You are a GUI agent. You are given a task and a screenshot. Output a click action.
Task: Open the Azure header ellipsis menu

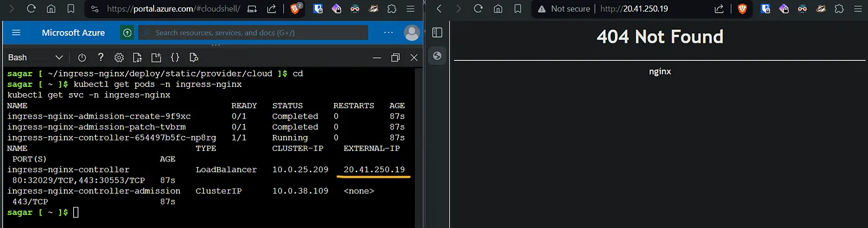point(389,32)
